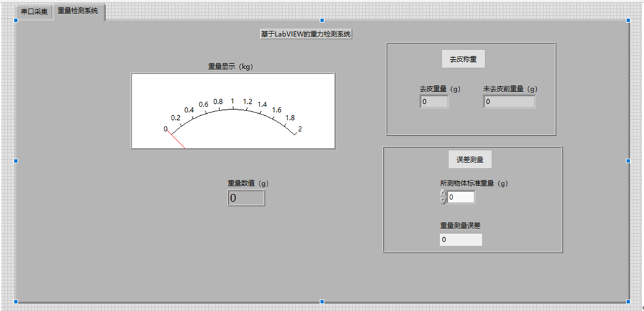Click the bottom center resize handle

pyautogui.click(x=322, y=302)
